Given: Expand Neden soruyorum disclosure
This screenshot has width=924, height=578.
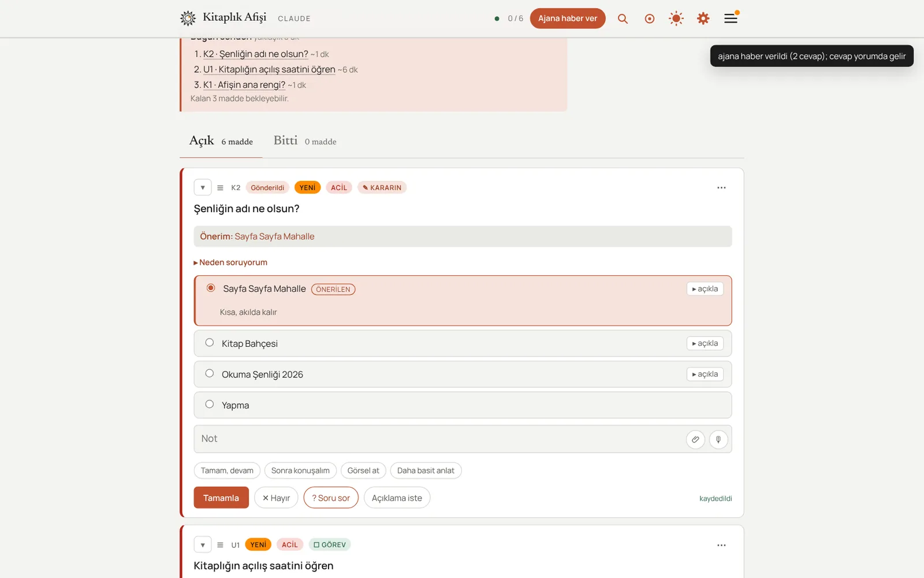Looking at the screenshot, I should point(230,262).
